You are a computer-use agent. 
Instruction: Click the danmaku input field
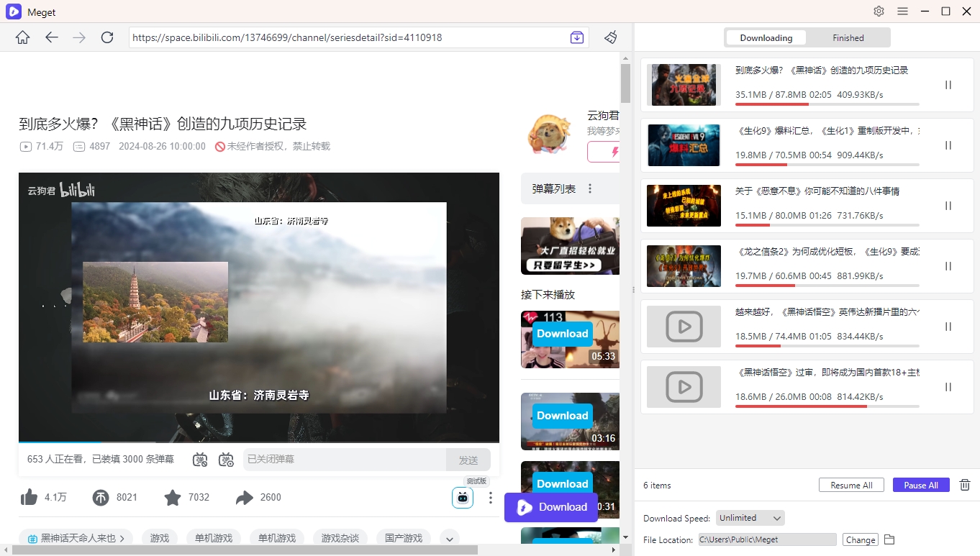[x=345, y=460]
